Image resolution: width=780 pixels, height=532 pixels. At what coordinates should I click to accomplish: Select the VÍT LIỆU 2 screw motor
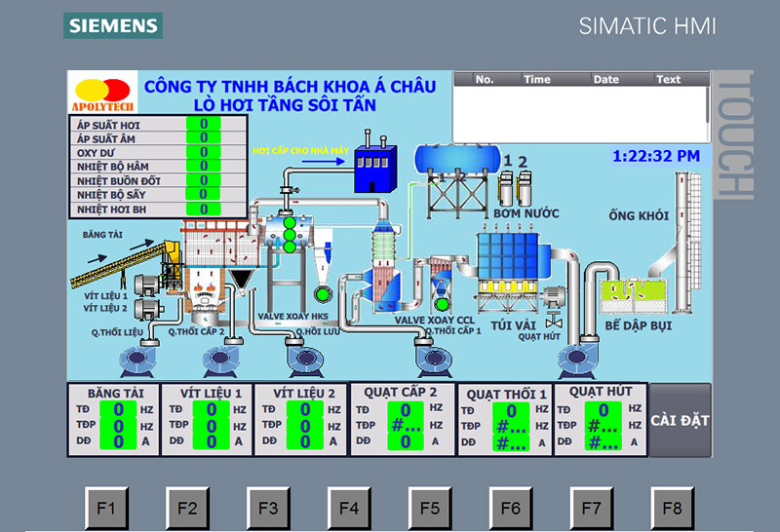pos(148,309)
